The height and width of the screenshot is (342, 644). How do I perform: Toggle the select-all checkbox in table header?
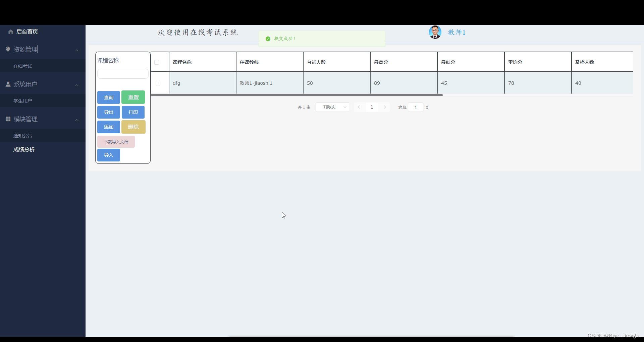157,62
